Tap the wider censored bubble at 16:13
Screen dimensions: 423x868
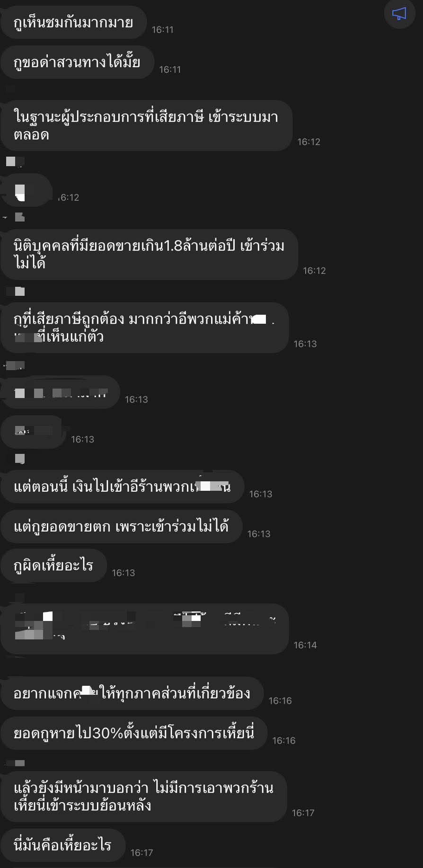point(60,392)
